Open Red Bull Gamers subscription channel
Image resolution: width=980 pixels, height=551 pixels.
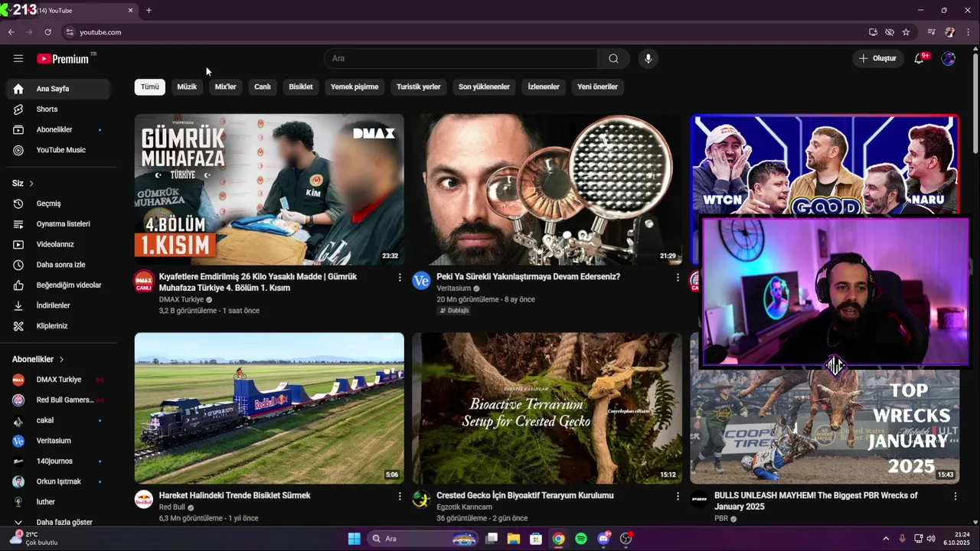pyautogui.click(x=58, y=399)
